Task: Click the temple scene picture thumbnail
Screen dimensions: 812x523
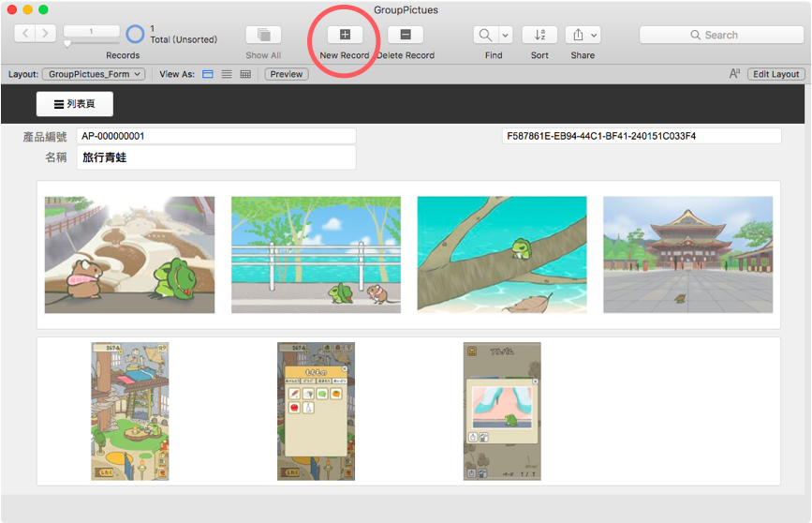Action: (x=687, y=255)
